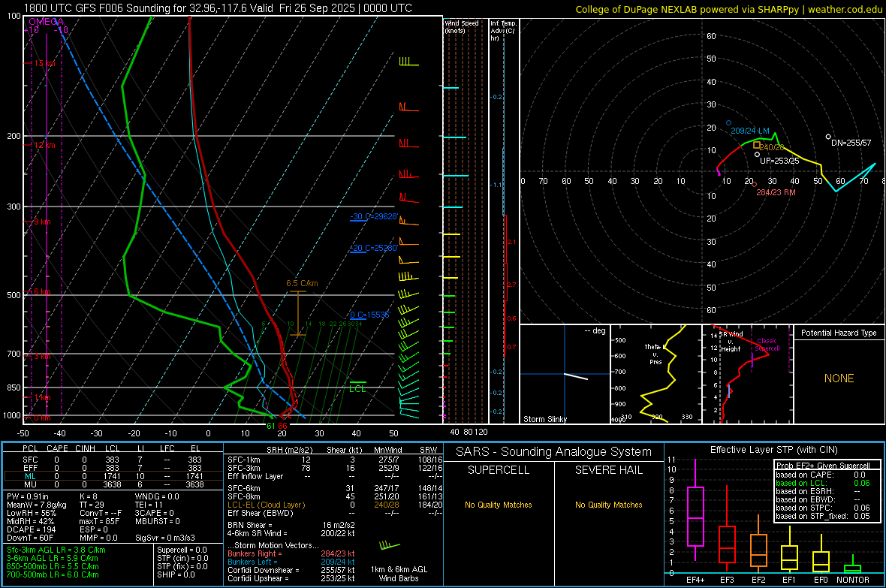Viewport: 886px width, 588px height.
Task: Open the weather.cod.edu NEXLAB credit text
Action: point(729,9)
